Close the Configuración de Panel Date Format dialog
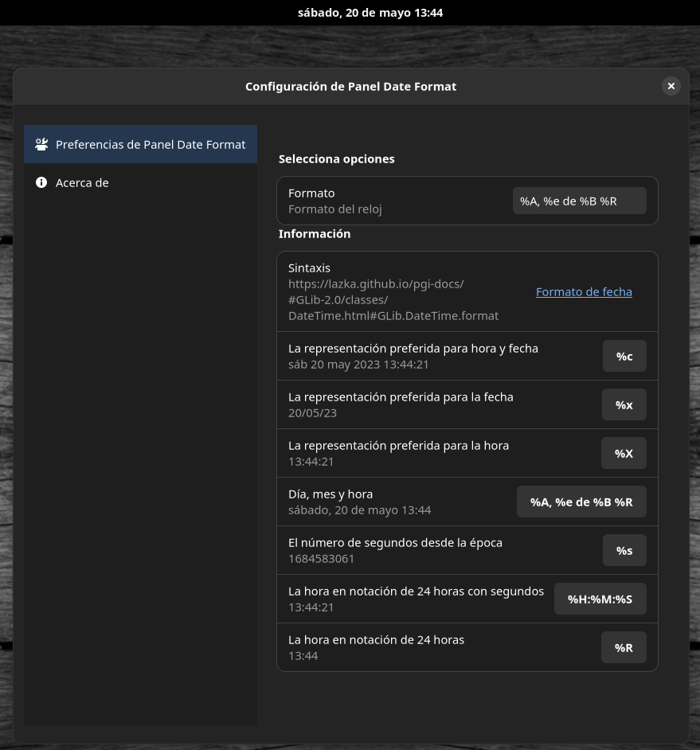 coord(671,86)
